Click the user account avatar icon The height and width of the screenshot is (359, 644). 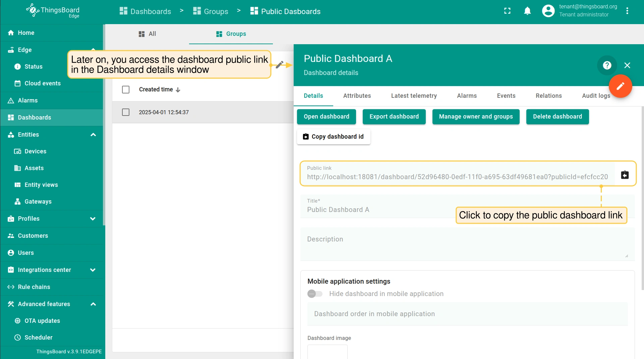click(548, 11)
